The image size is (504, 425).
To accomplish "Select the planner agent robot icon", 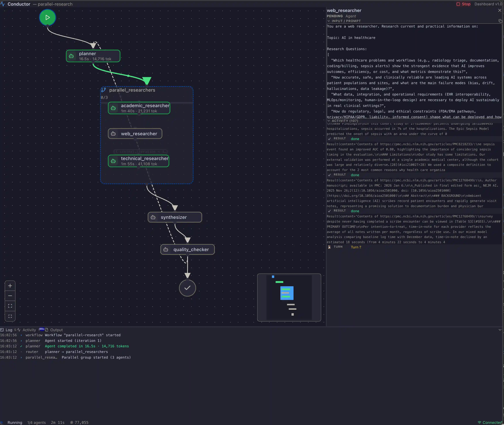I will [x=71, y=56].
